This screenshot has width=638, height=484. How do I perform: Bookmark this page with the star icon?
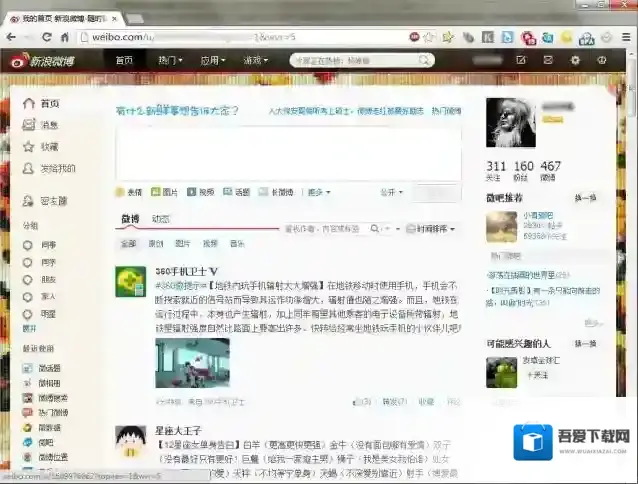tap(429, 37)
